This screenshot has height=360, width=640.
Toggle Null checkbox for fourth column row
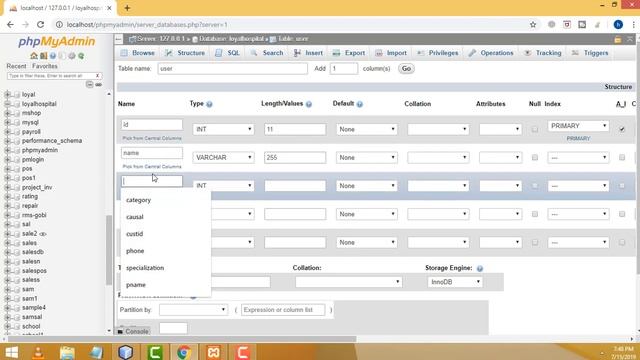pos(535,214)
